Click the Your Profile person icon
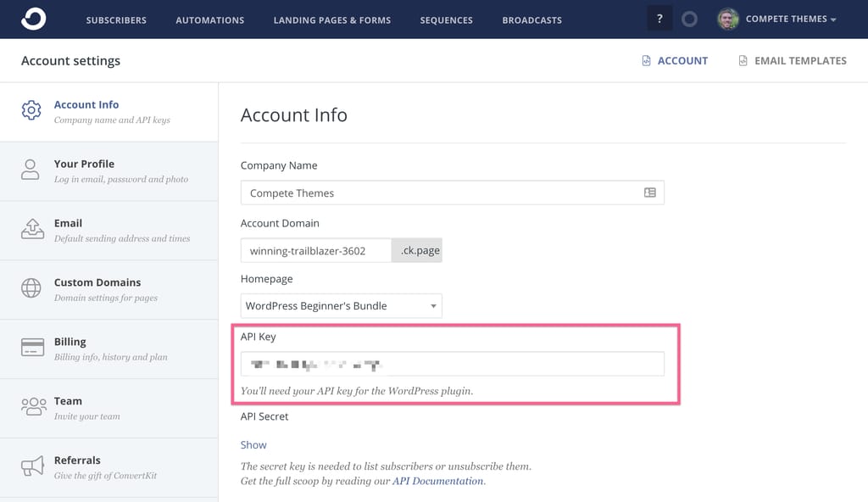The height and width of the screenshot is (502, 868). tap(31, 170)
